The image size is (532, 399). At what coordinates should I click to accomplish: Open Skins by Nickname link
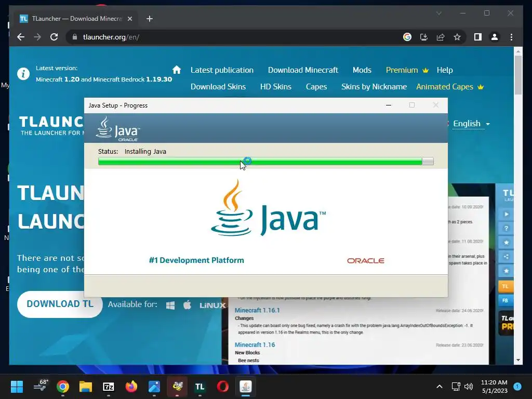pyautogui.click(x=374, y=87)
